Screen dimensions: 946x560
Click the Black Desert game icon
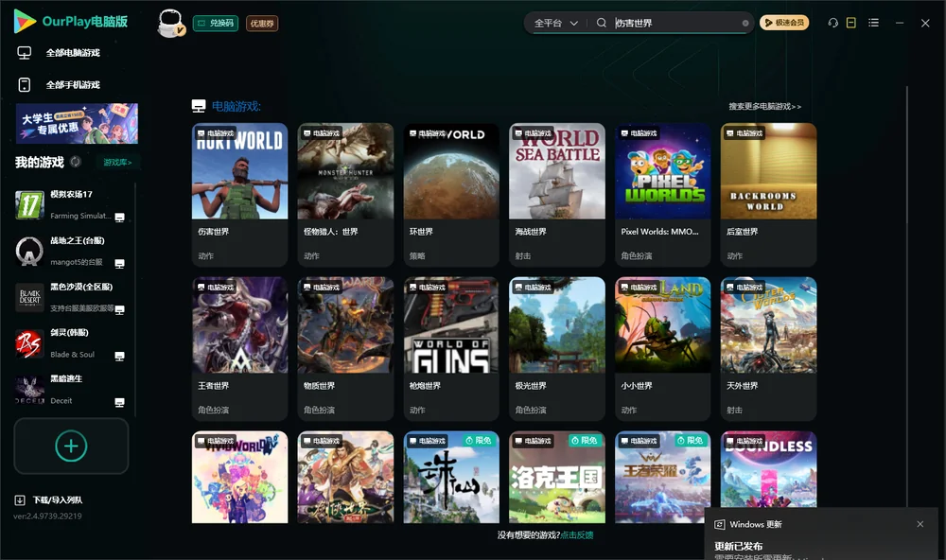[29, 297]
